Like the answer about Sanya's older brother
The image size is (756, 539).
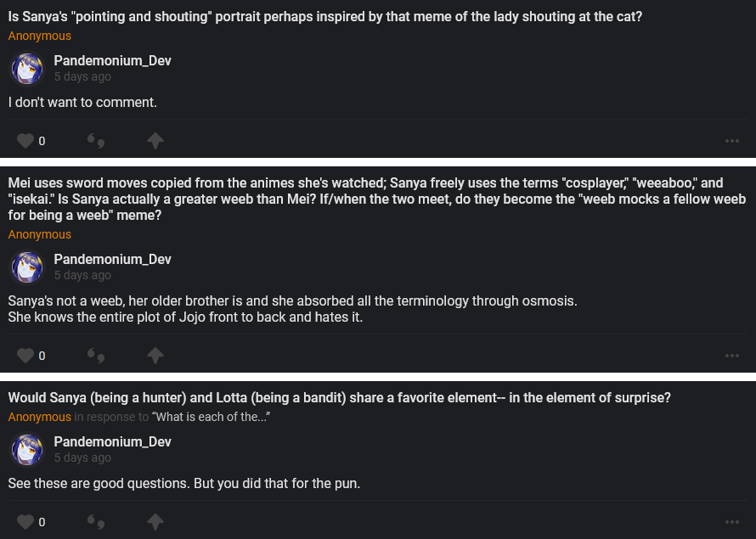pos(26,356)
